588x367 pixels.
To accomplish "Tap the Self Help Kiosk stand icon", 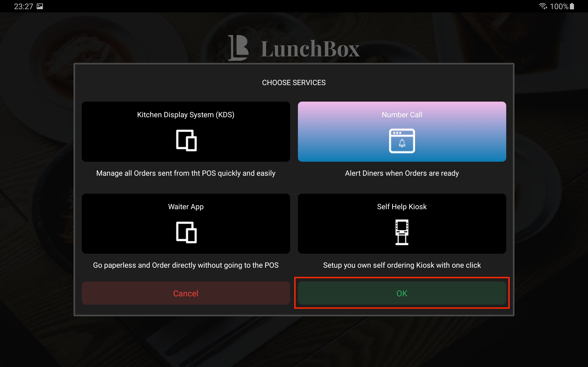I will point(402,232).
